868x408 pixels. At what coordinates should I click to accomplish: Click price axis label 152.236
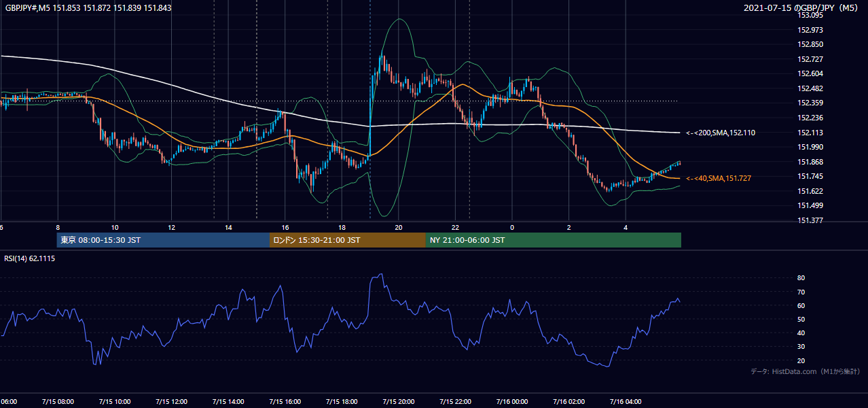(x=810, y=118)
